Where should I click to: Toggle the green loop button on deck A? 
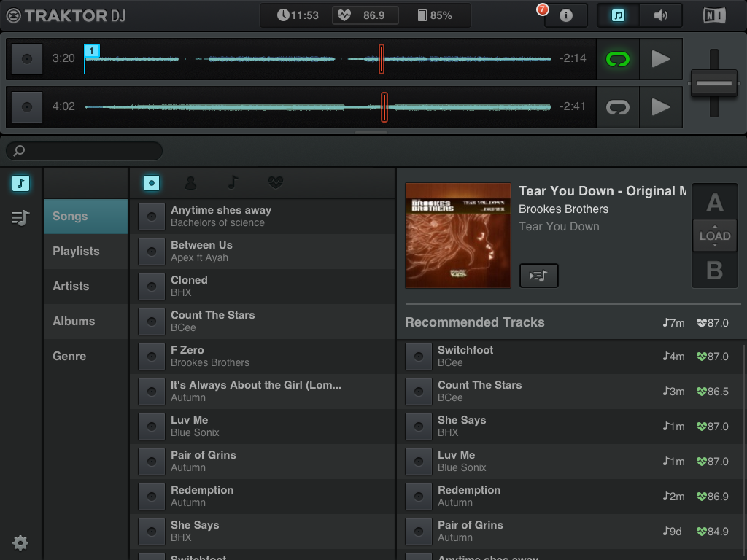click(x=617, y=59)
